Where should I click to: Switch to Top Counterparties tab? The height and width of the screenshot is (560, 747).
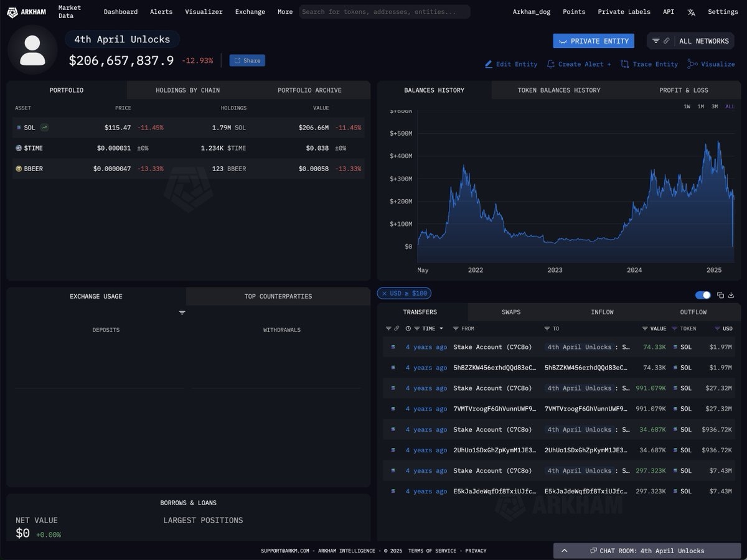click(x=278, y=296)
